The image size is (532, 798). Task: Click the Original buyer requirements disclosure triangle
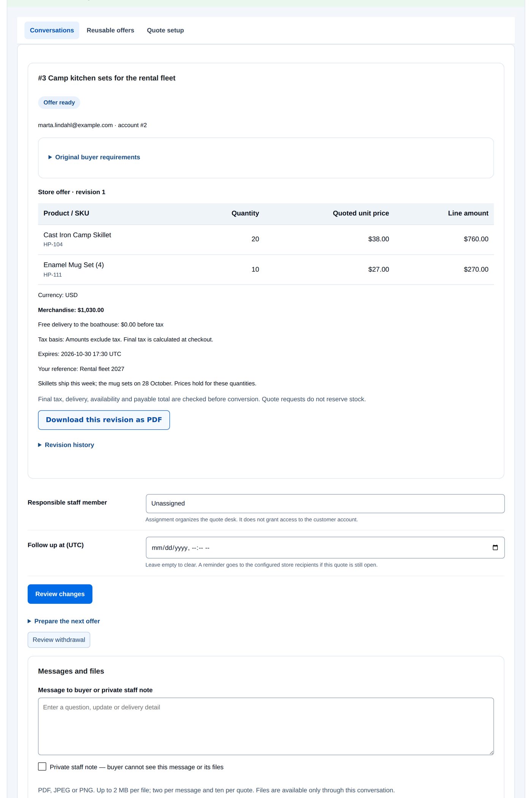point(50,157)
